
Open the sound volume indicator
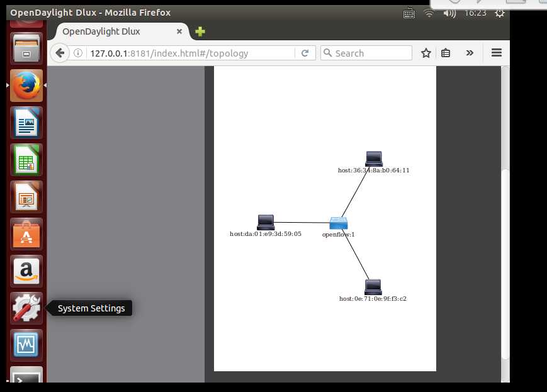pos(449,13)
